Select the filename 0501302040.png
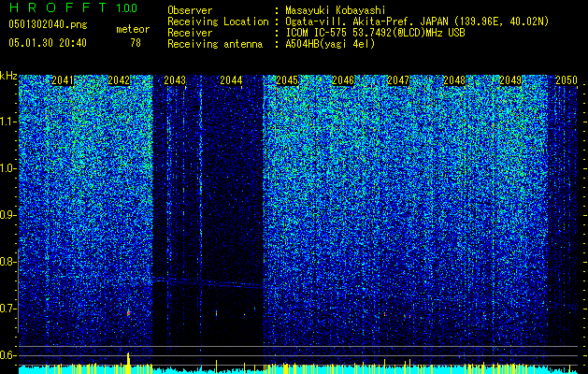Viewport: 588px width, 374px height. [48, 24]
